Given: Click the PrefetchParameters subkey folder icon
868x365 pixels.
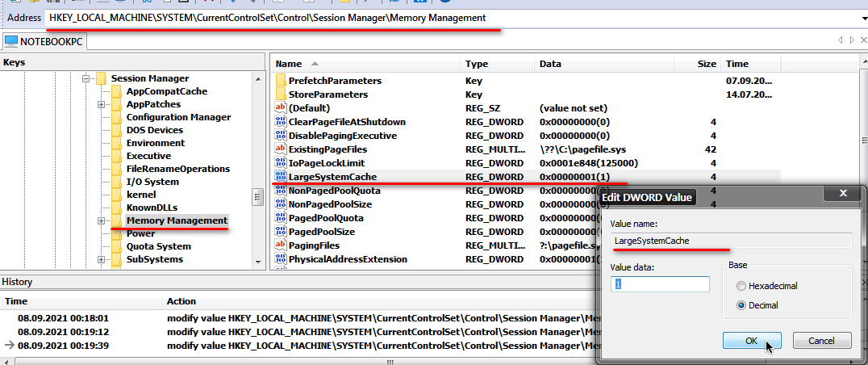Looking at the screenshot, I should pos(281,81).
